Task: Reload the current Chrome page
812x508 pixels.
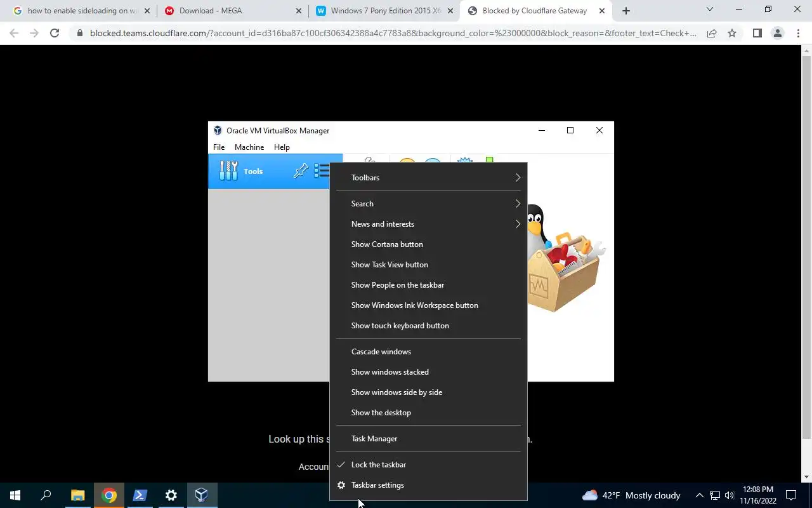Action: [55, 33]
